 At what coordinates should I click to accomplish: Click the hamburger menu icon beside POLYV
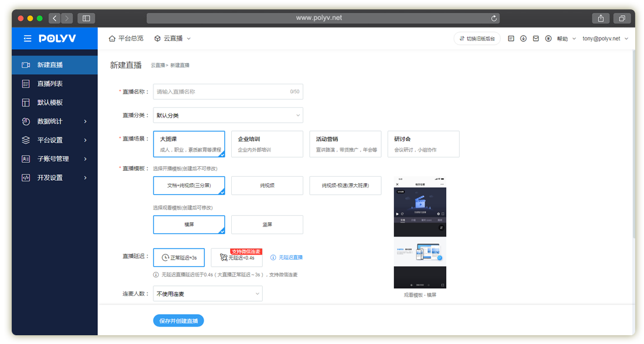(x=28, y=39)
